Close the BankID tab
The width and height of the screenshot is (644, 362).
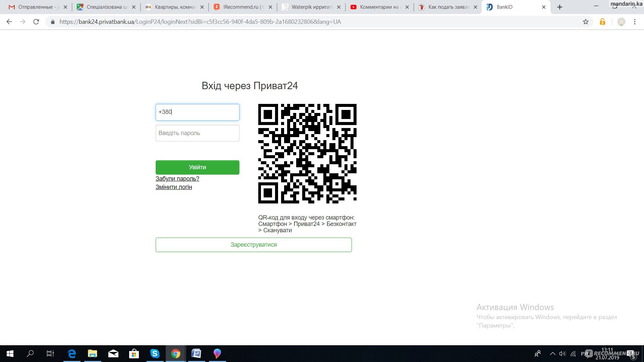[544, 7]
